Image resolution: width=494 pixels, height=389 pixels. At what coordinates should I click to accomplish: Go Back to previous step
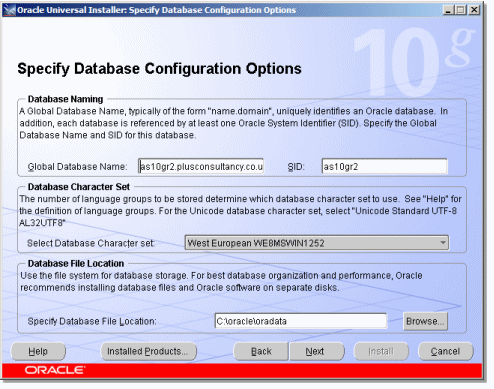click(261, 351)
